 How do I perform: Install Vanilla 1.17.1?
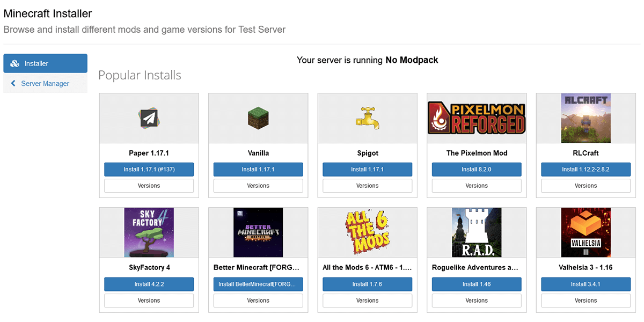coord(258,170)
